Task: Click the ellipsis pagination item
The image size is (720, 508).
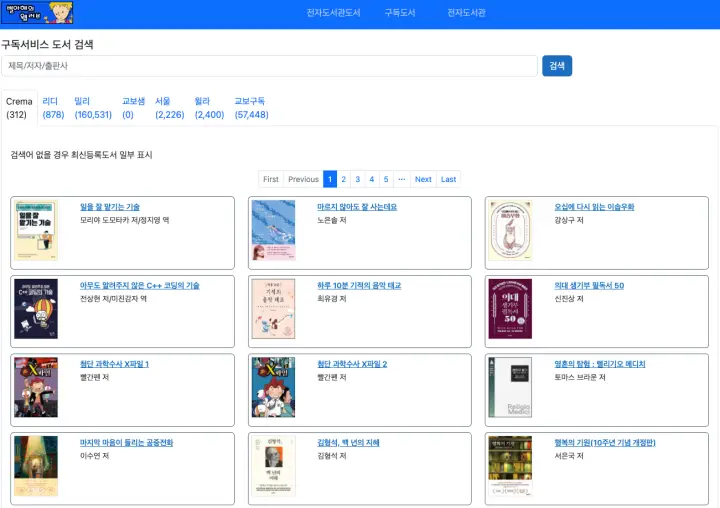Action: 402,179
